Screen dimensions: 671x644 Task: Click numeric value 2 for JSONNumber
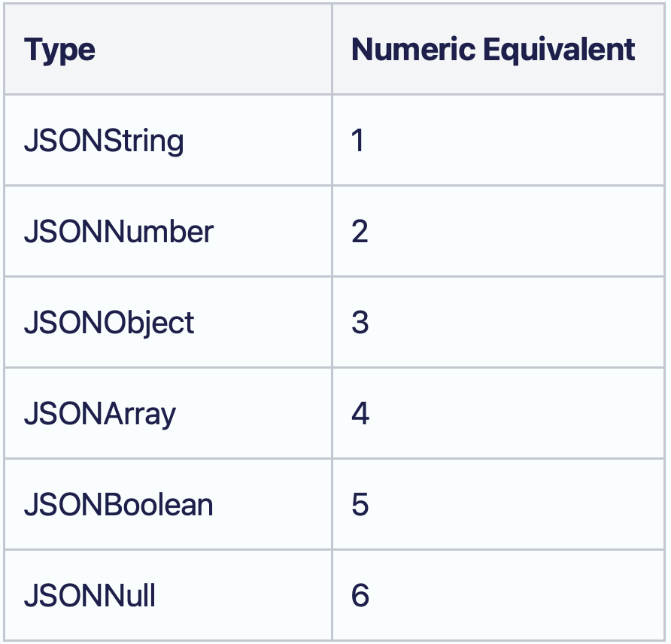360,232
